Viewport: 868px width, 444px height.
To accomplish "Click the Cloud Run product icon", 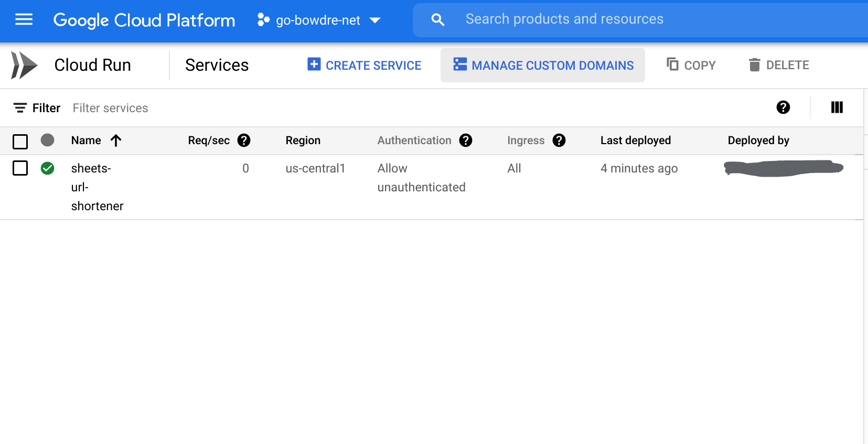I will click(24, 65).
